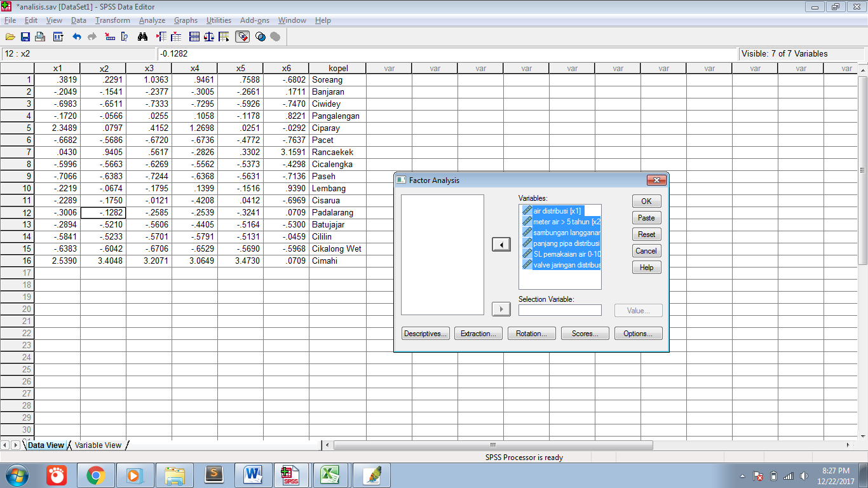Save the dataset with the Save toolbar icon

[25, 36]
